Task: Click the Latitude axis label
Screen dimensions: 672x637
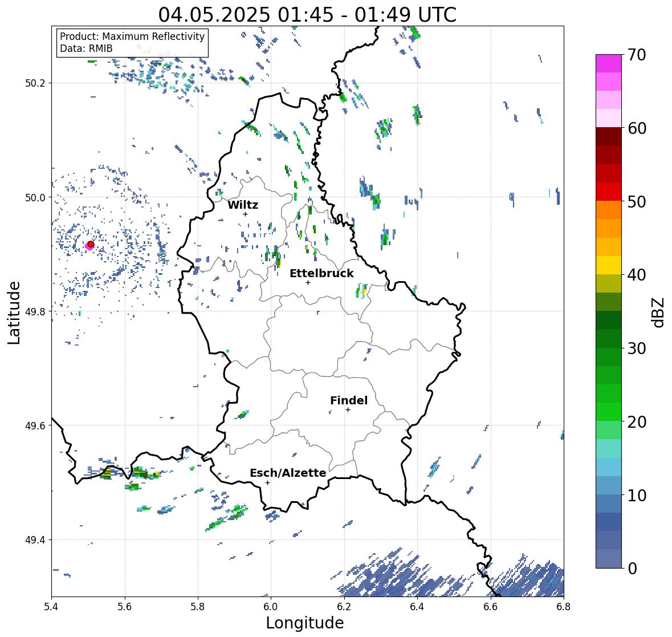Action: tap(14, 313)
